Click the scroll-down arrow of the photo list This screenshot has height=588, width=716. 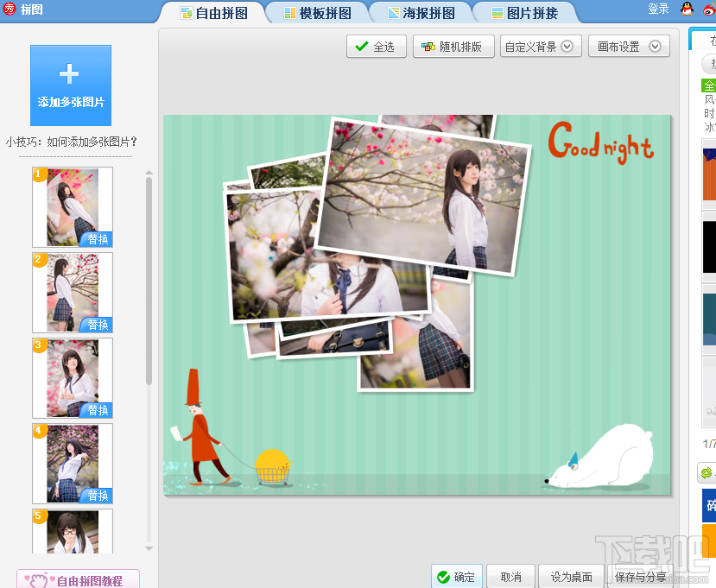149,548
